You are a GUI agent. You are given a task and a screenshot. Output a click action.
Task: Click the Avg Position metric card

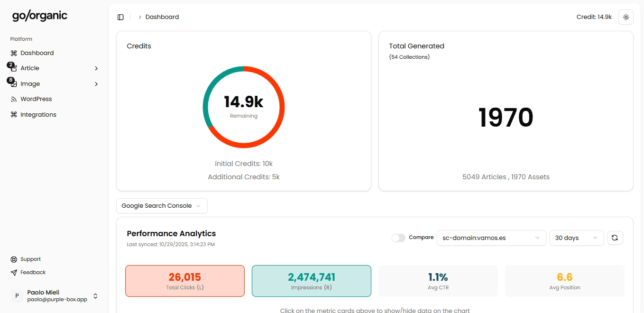point(564,281)
